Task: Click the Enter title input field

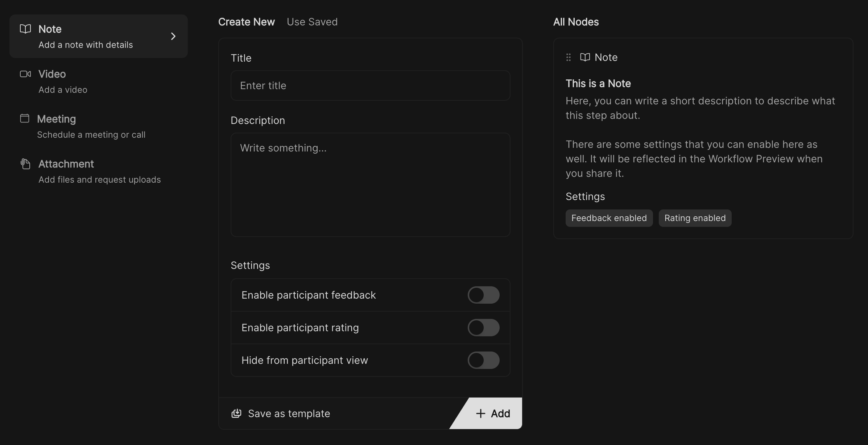Action: point(370,86)
